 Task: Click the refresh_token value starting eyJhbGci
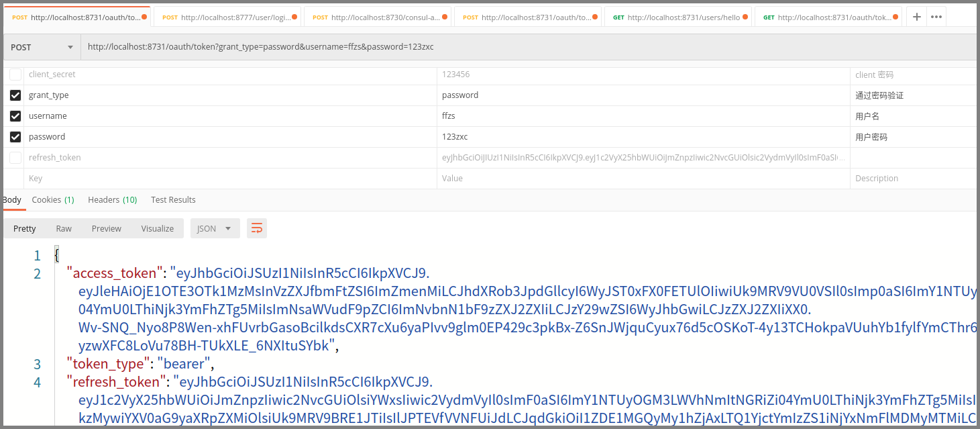pos(643,158)
